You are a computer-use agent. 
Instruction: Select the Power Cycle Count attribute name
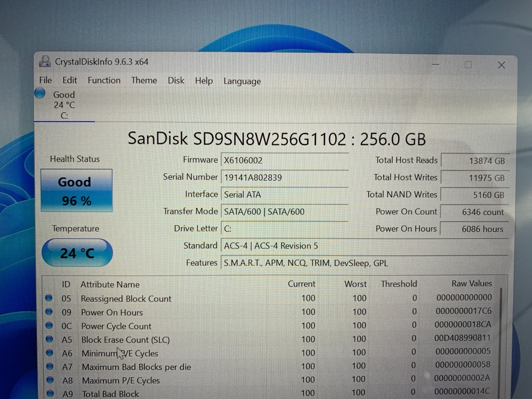click(116, 326)
